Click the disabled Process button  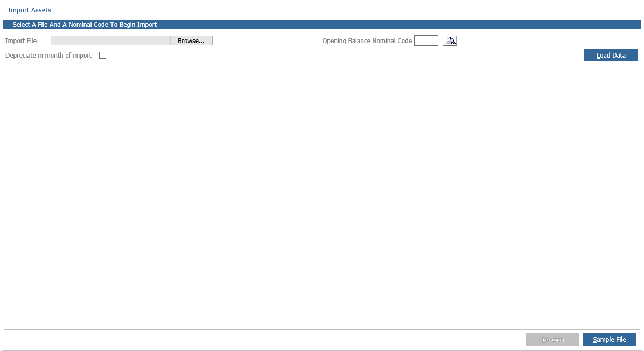[552, 339]
